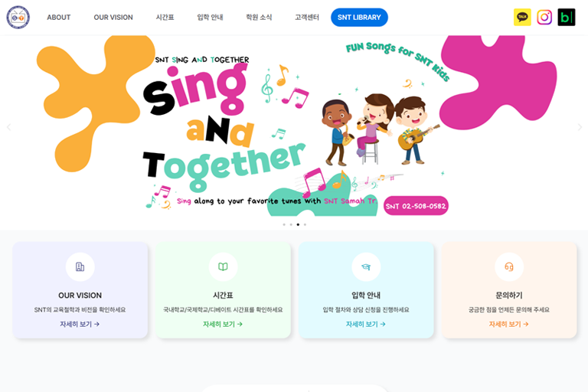Select the fourth carousel indicator dot
Screen dimensions: 588x392
305,224
